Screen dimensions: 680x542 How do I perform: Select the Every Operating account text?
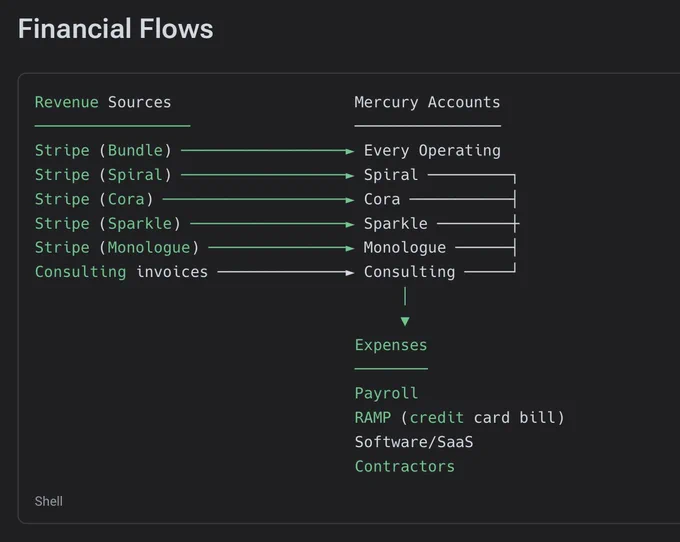(x=432, y=150)
